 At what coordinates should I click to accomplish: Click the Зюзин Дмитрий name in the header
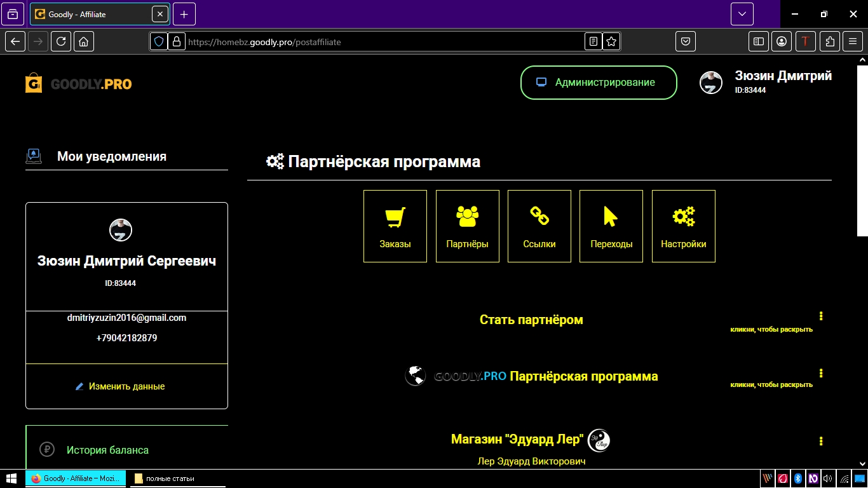click(783, 76)
